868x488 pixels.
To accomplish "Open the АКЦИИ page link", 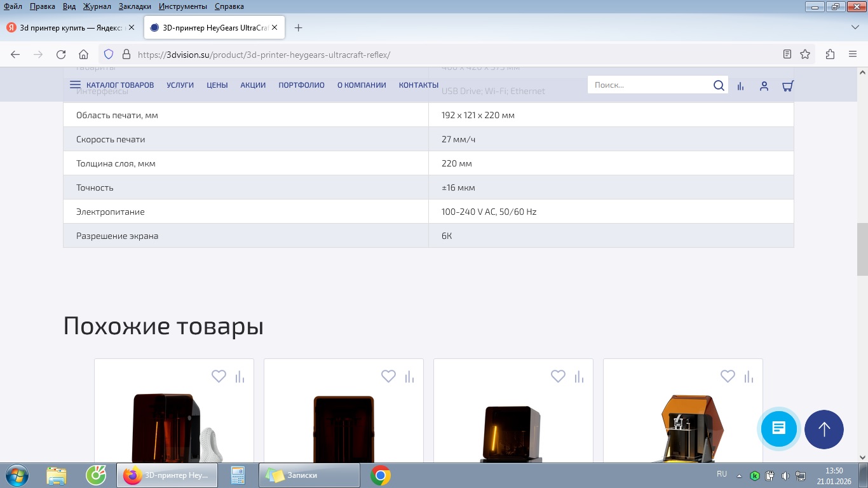I will click(253, 85).
